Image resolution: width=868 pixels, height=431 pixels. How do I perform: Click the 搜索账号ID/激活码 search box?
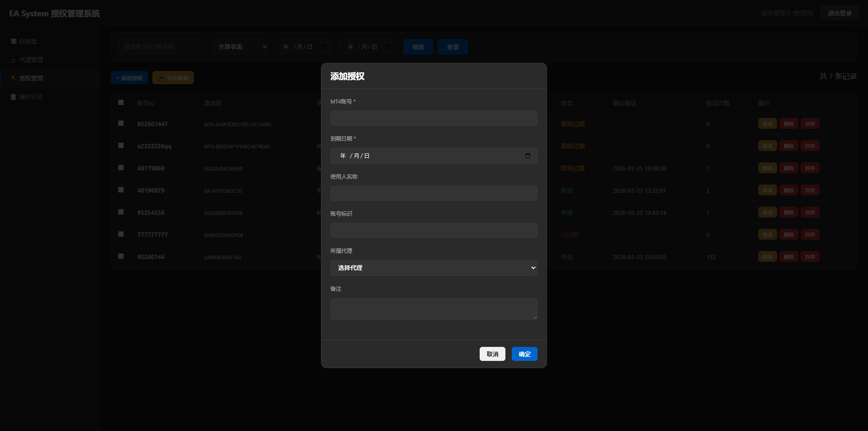point(162,47)
